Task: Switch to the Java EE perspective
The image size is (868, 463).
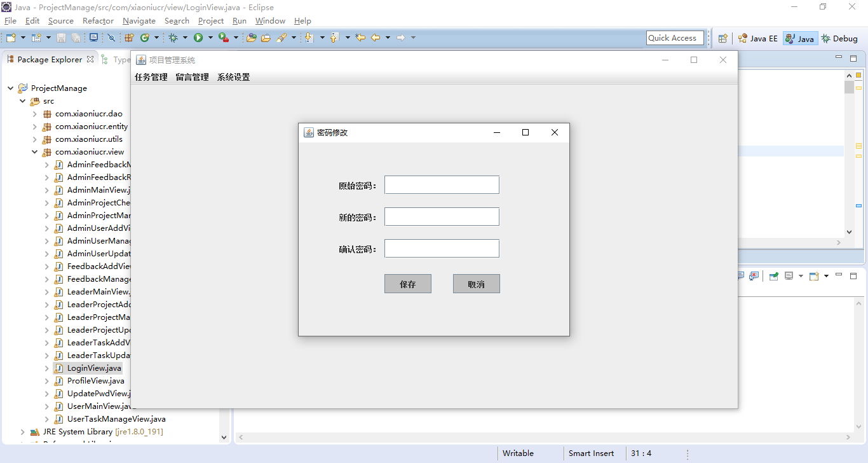Action: click(x=757, y=38)
